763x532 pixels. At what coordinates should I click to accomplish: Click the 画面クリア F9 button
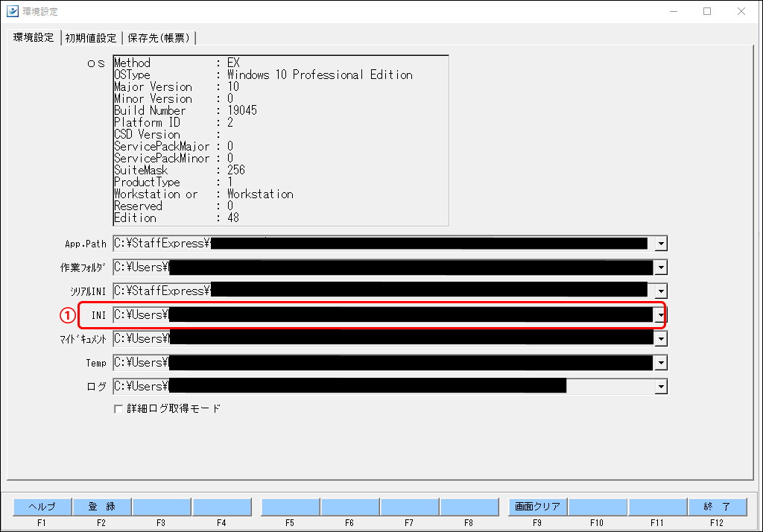(x=538, y=507)
